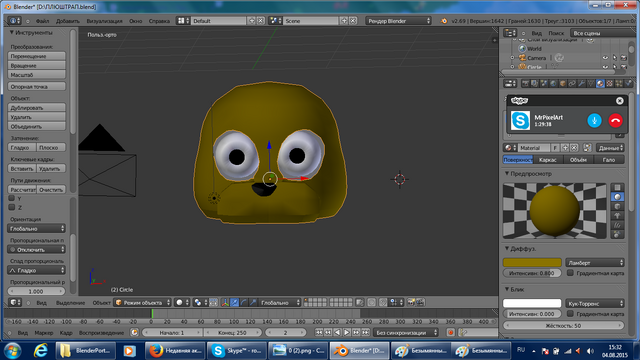Toggle Camera renderability in outliner

(624, 58)
